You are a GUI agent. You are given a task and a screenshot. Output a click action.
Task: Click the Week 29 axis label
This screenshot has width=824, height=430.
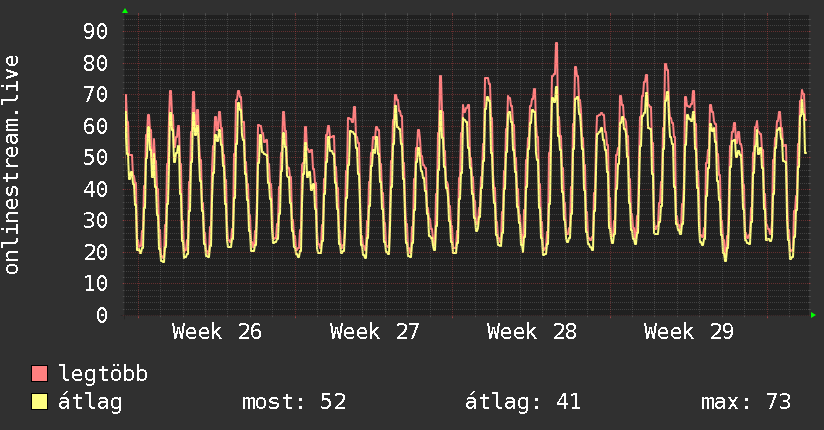tap(688, 331)
